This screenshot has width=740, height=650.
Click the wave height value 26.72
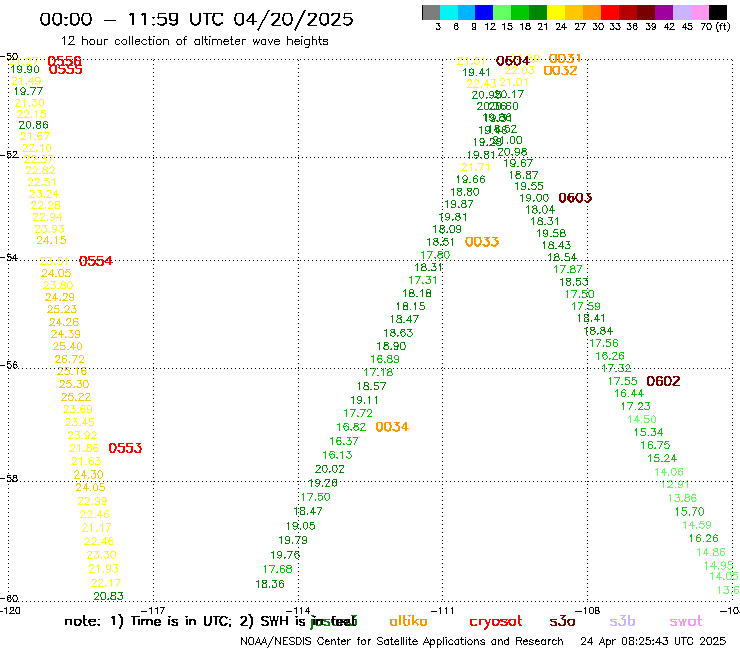click(69, 359)
